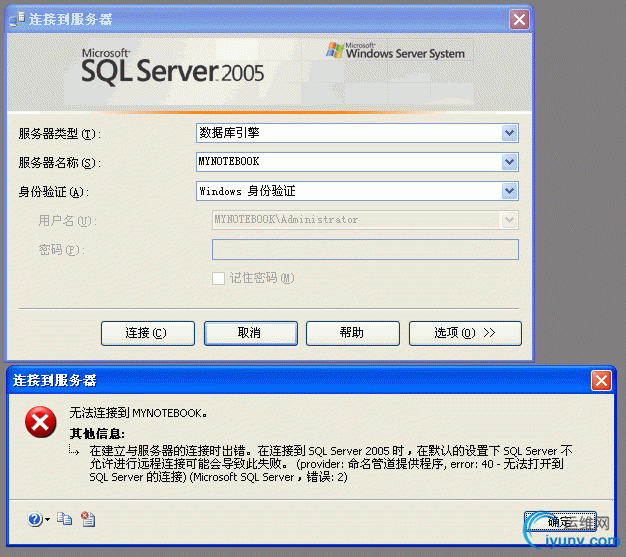Confirm error with 确定 button
626x557 pixels.
(560, 521)
